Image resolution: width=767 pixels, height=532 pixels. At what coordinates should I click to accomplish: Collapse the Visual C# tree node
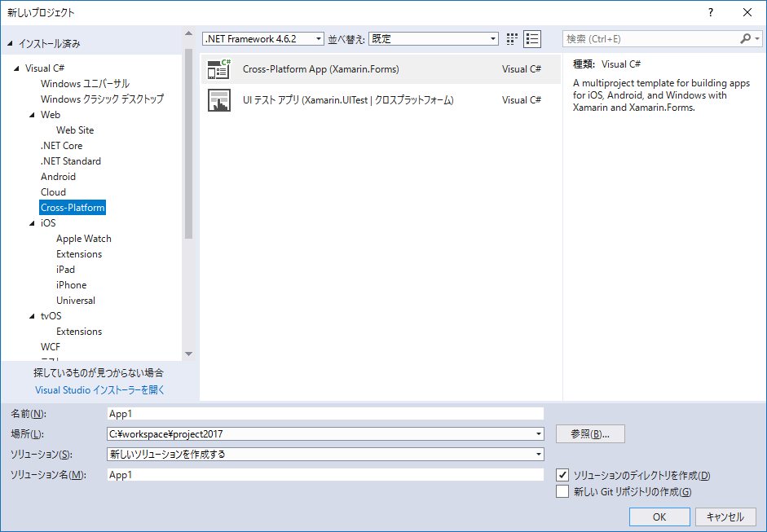tap(18, 68)
